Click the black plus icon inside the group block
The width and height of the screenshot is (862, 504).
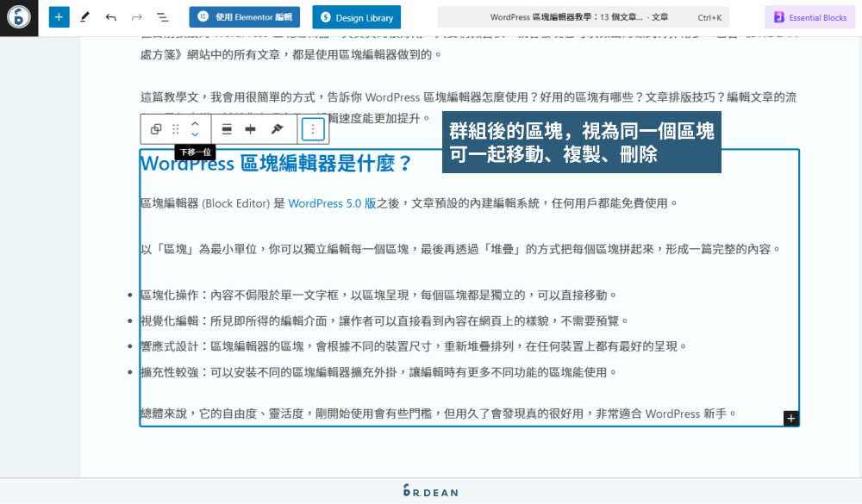790,418
